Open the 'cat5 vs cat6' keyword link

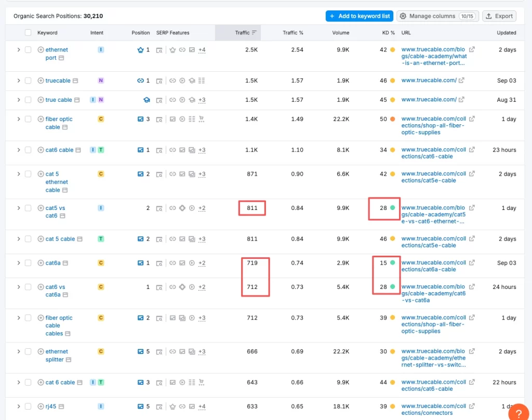(55, 212)
